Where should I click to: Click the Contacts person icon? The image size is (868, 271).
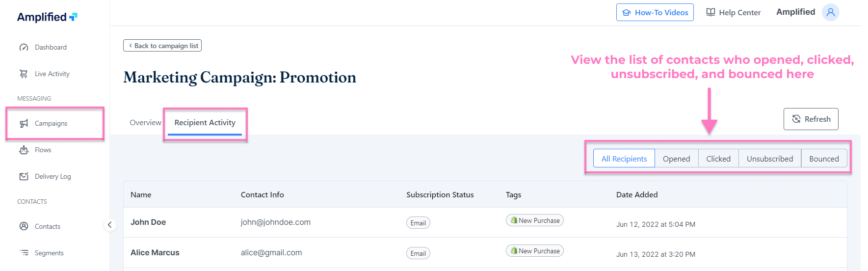[x=24, y=226]
